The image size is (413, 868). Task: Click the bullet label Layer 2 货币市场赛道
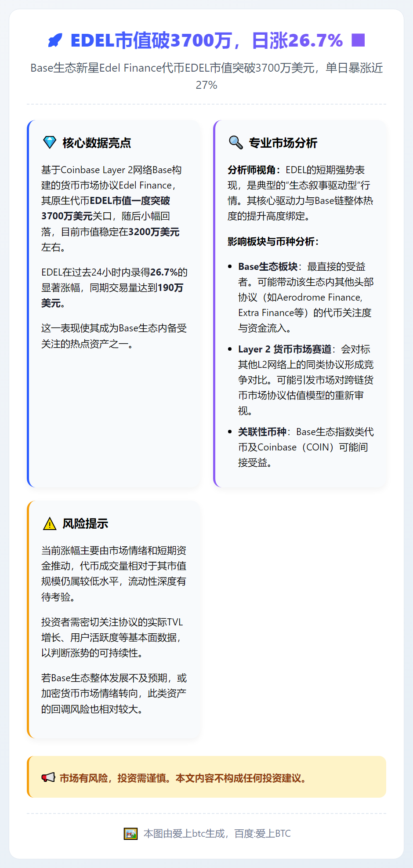285,349
